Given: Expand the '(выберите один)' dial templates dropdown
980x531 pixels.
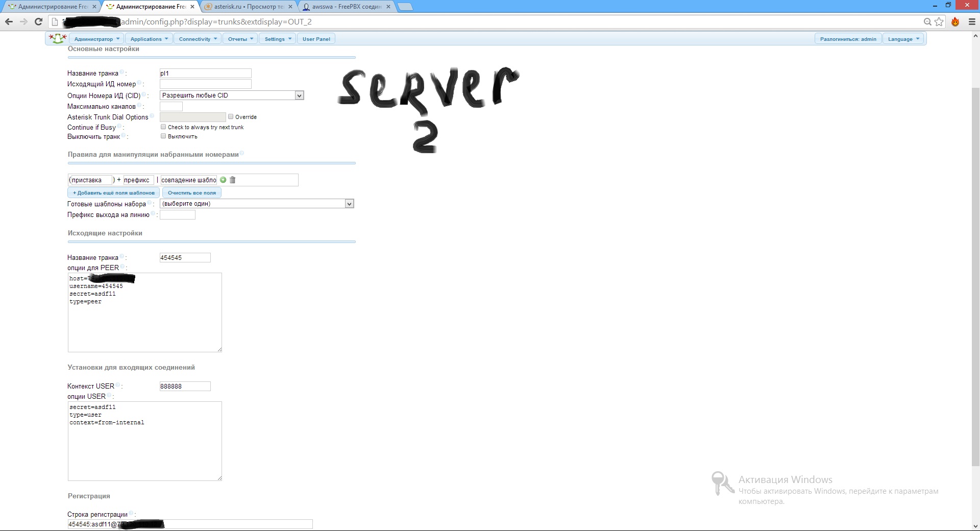Looking at the screenshot, I should click(x=257, y=204).
